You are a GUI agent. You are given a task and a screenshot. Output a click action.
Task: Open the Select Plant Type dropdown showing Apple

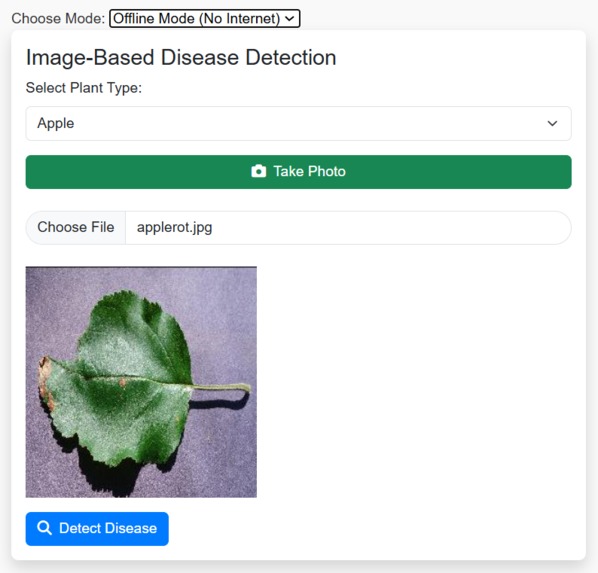[298, 123]
